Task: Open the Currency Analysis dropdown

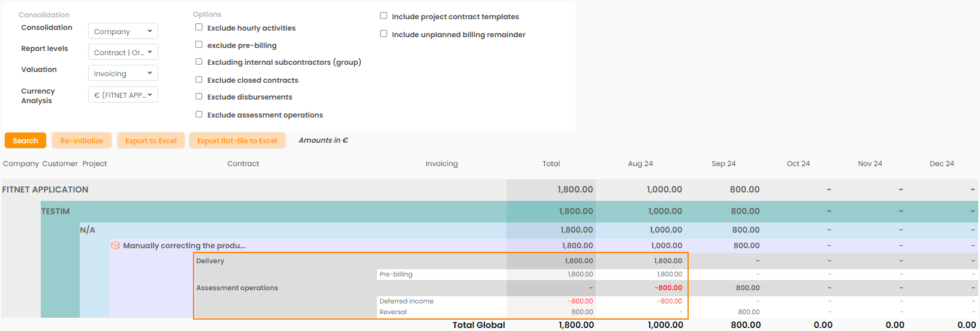Action: [123, 95]
